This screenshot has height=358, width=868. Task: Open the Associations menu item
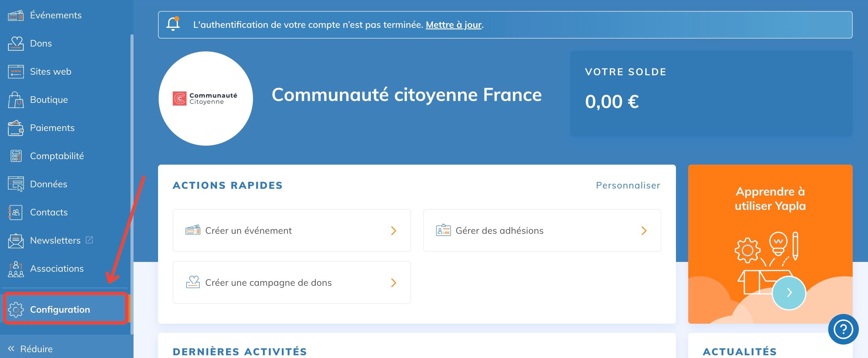tap(57, 268)
